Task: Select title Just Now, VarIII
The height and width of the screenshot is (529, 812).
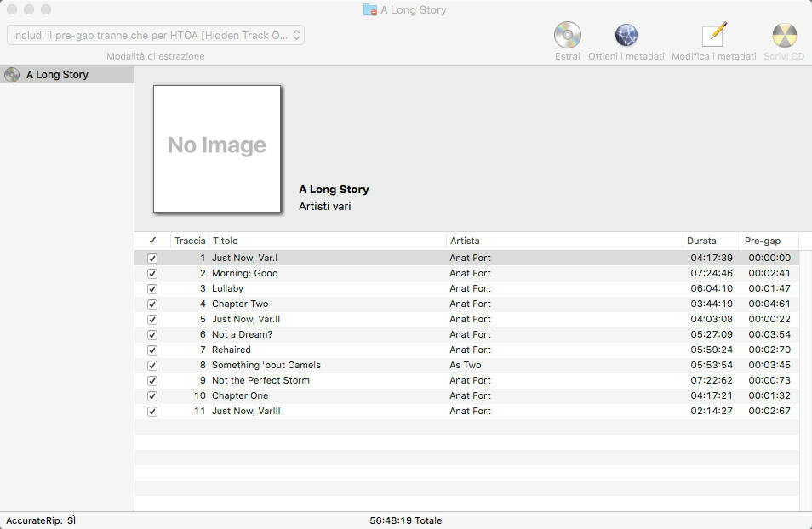Action: point(246,411)
